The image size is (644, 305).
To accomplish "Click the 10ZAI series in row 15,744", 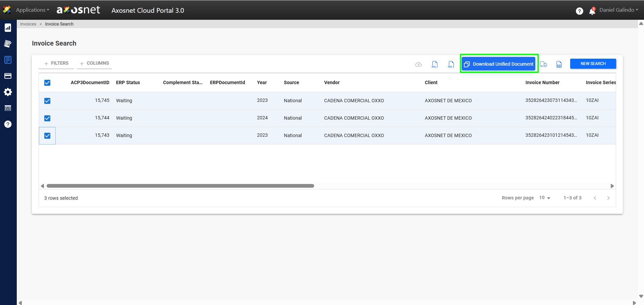I will (592, 118).
